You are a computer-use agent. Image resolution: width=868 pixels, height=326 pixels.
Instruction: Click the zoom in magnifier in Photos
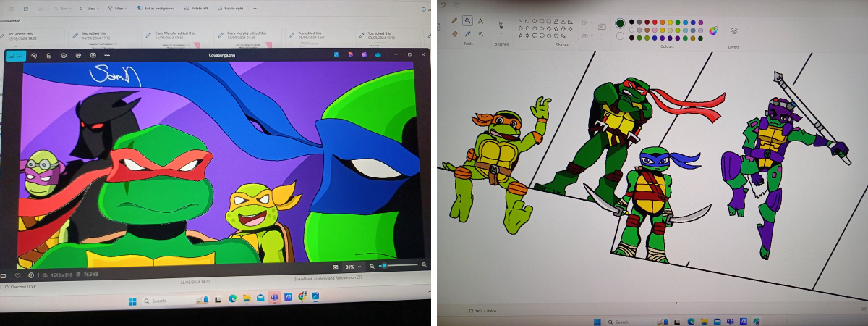[424, 265]
